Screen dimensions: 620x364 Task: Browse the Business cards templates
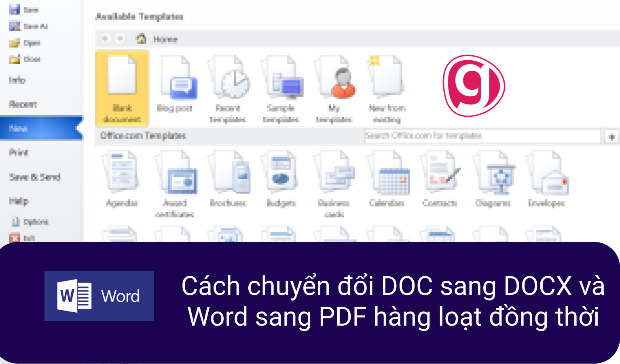[334, 178]
